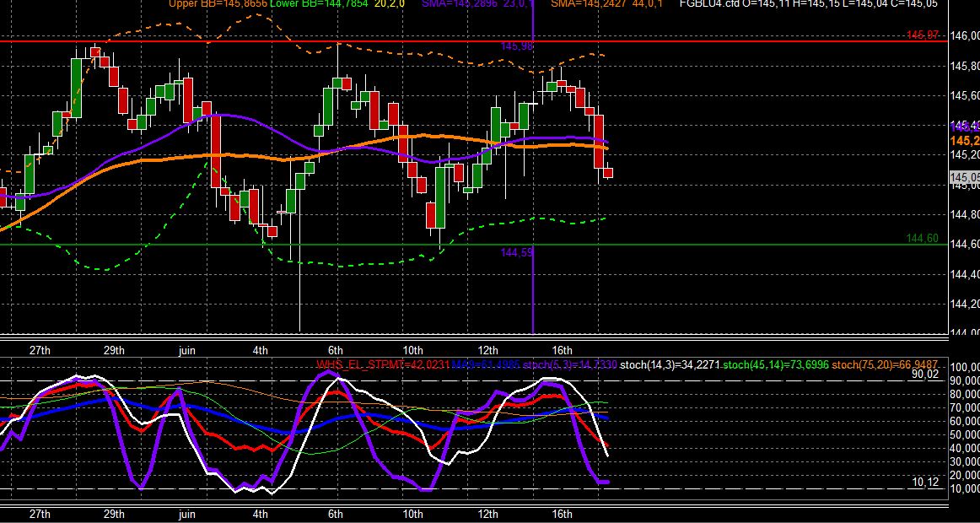980x523 pixels.
Task: Select the Upper BB=145,8656 indicator label
Action: (218, 3)
